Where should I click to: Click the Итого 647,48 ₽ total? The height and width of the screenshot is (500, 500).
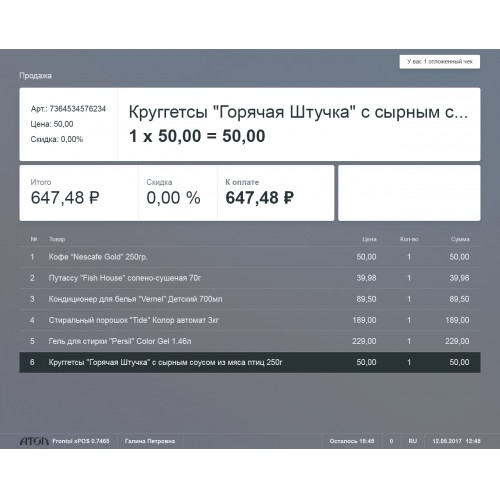click(65, 198)
